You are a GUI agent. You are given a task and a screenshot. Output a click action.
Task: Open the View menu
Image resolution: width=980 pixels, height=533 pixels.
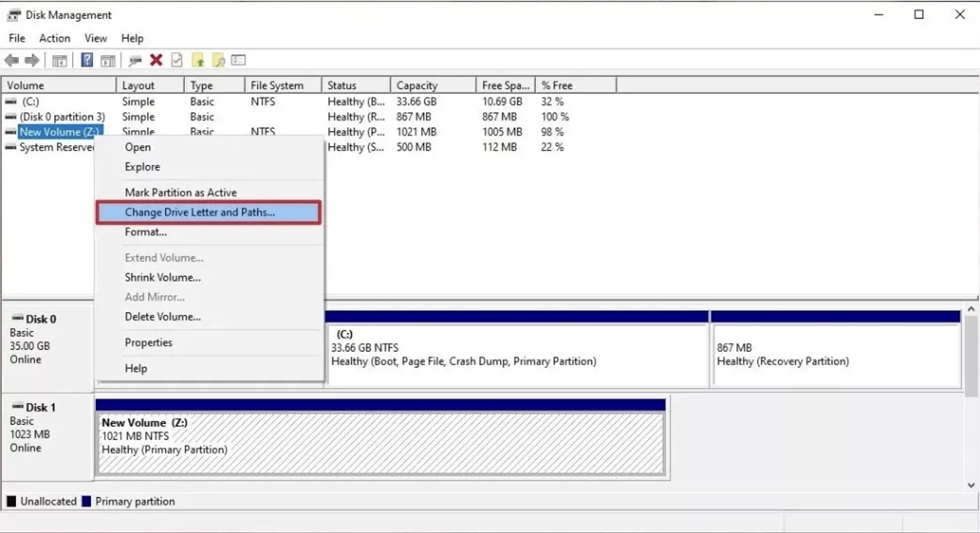[96, 38]
